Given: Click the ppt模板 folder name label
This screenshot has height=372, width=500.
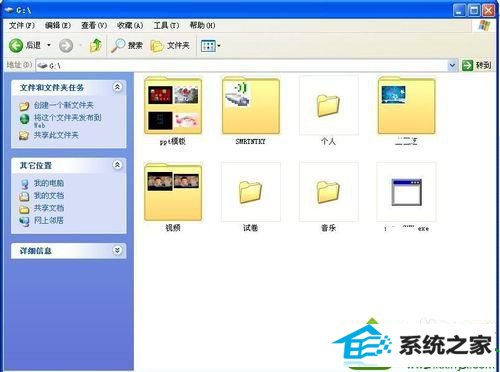Looking at the screenshot, I should click(x=173, y=141).
